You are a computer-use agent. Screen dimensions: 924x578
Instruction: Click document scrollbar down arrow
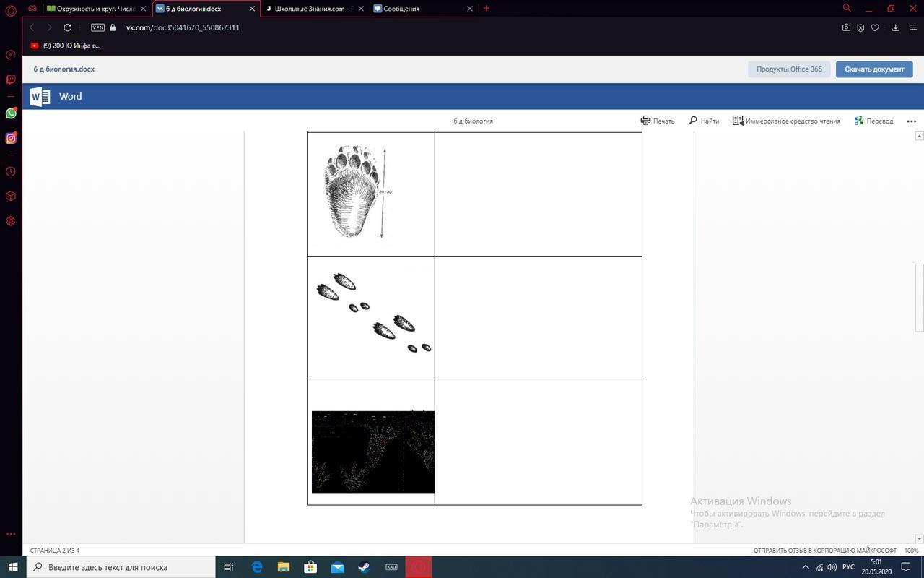pyautogui.click(x=919, y=539)
